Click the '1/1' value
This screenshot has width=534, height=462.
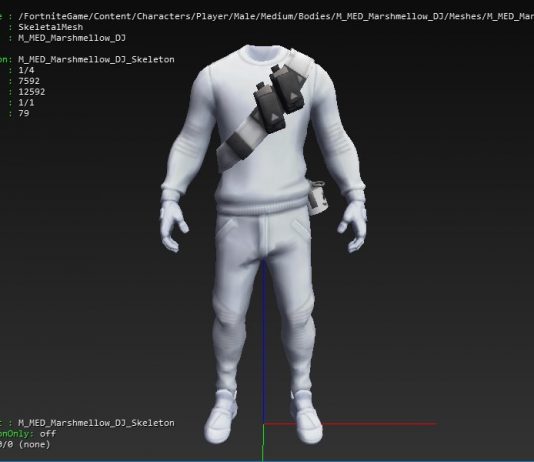pyautogui.click(x=26, y=102)
